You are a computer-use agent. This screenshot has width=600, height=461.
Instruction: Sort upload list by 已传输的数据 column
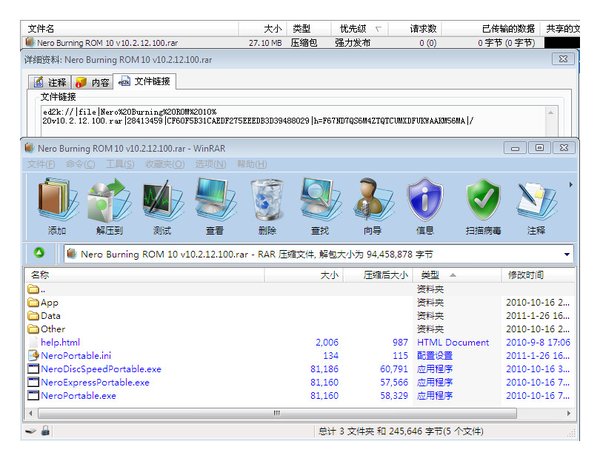pyautogui.click(x=491, y=29)
